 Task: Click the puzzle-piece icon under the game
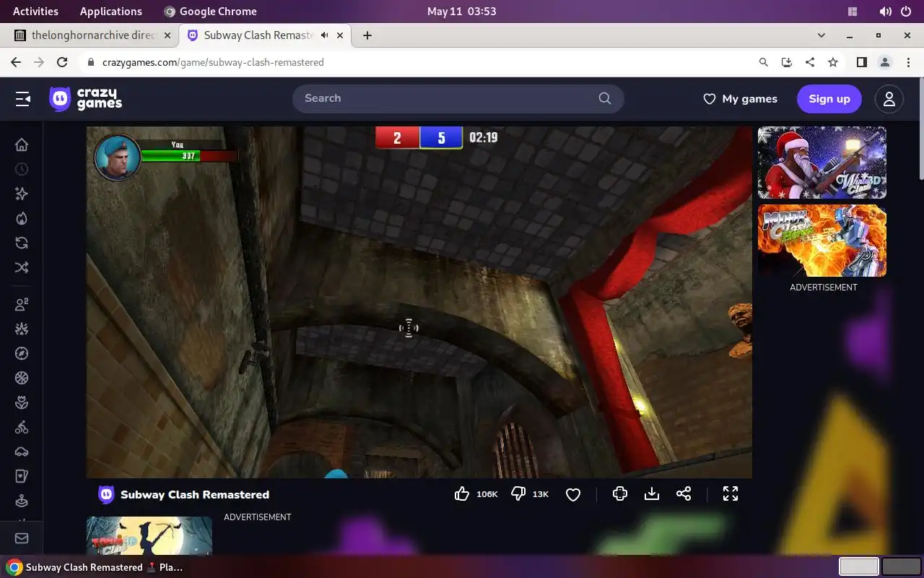coord(619,493)
